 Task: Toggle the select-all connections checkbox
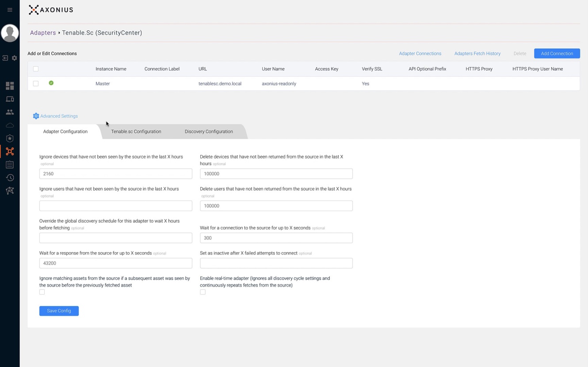tap(36, 69)
